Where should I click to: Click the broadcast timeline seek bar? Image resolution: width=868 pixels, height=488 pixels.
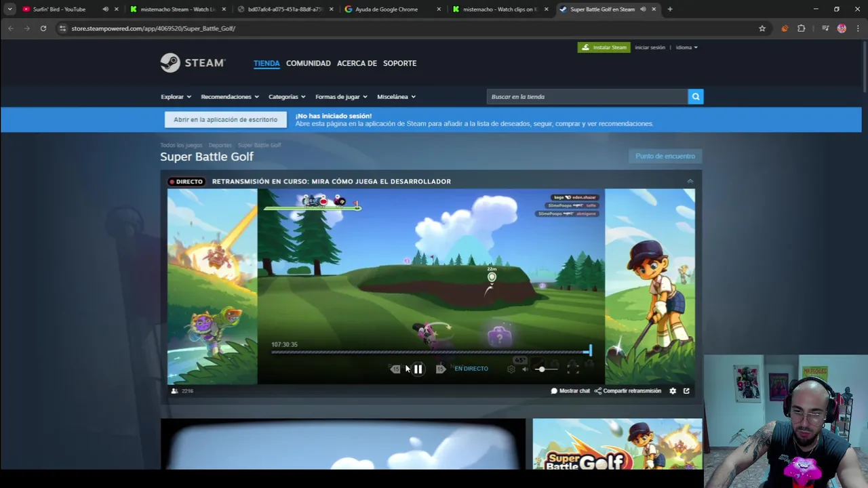tap(431, 352)
